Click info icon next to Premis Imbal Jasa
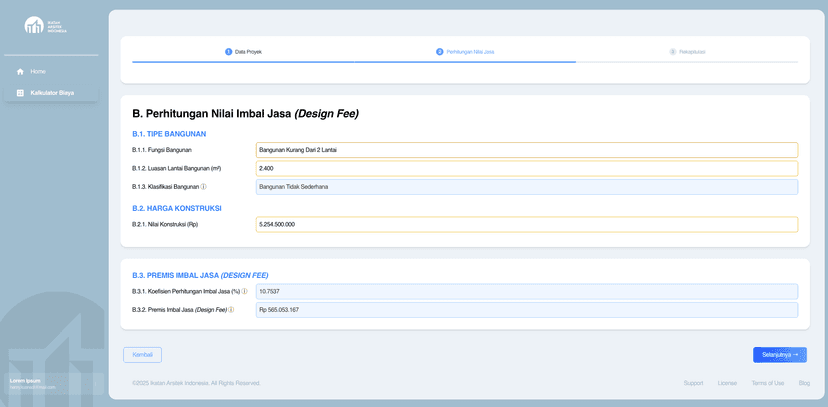 [x=231, y=310]
